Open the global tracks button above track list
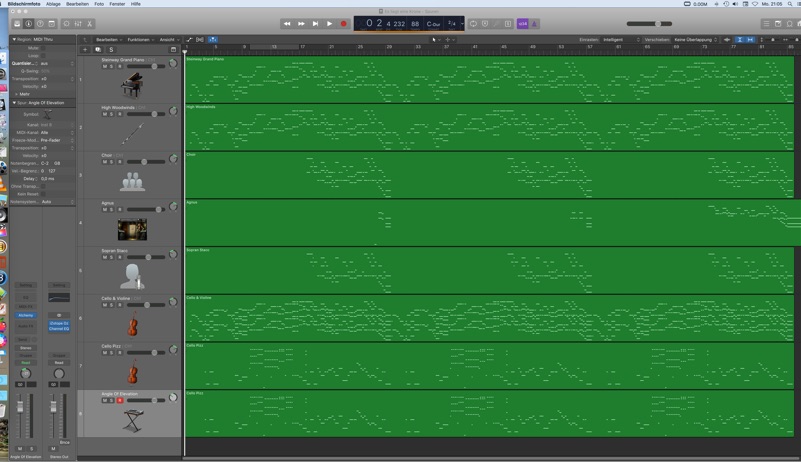This screenshot has width=801, height=462. click(173, 50)
